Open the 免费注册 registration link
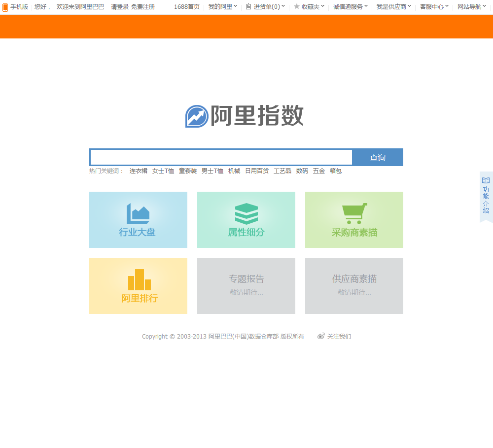493x448 pixels. coord(143,7)
